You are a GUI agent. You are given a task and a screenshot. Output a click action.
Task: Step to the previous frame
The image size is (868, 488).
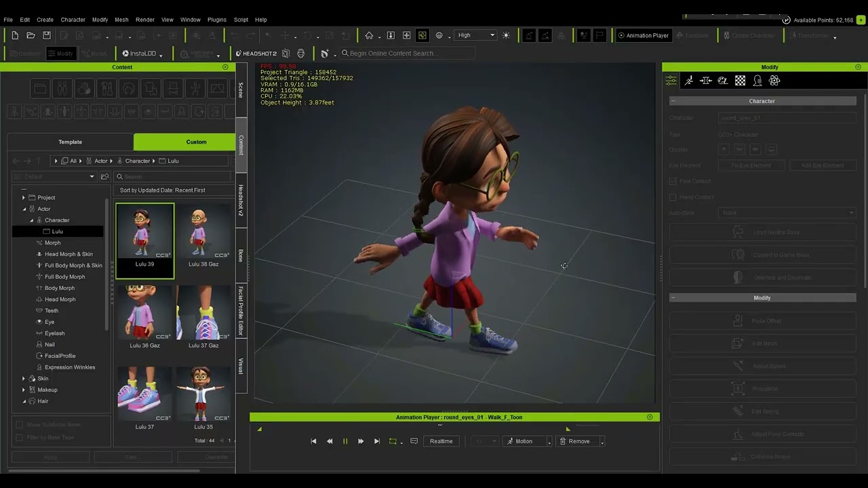click(330, 441)
